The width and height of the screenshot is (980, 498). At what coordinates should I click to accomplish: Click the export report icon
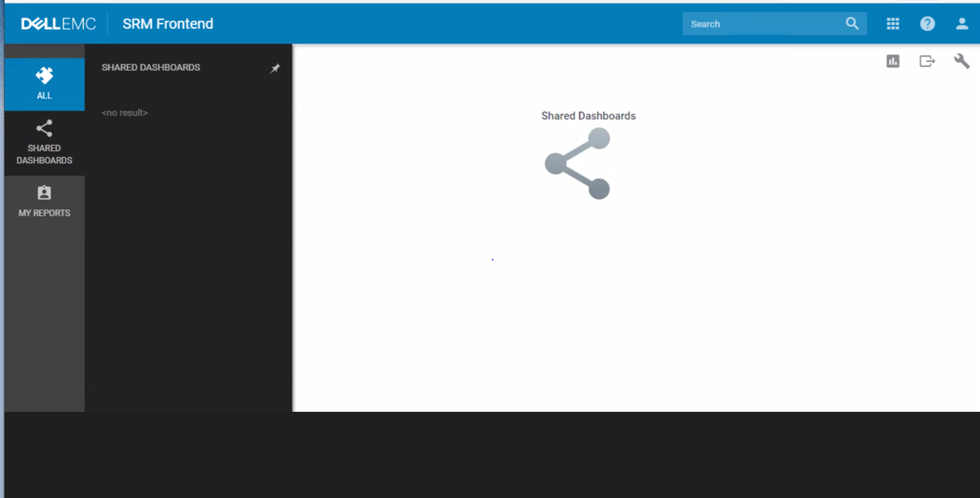tap(927, 61)
